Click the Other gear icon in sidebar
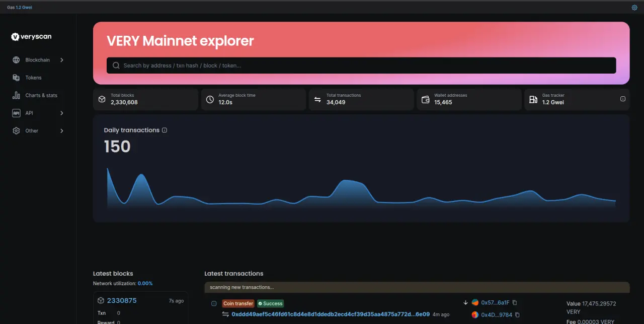Screen dimensions: 644x324 tap(16, 131)
